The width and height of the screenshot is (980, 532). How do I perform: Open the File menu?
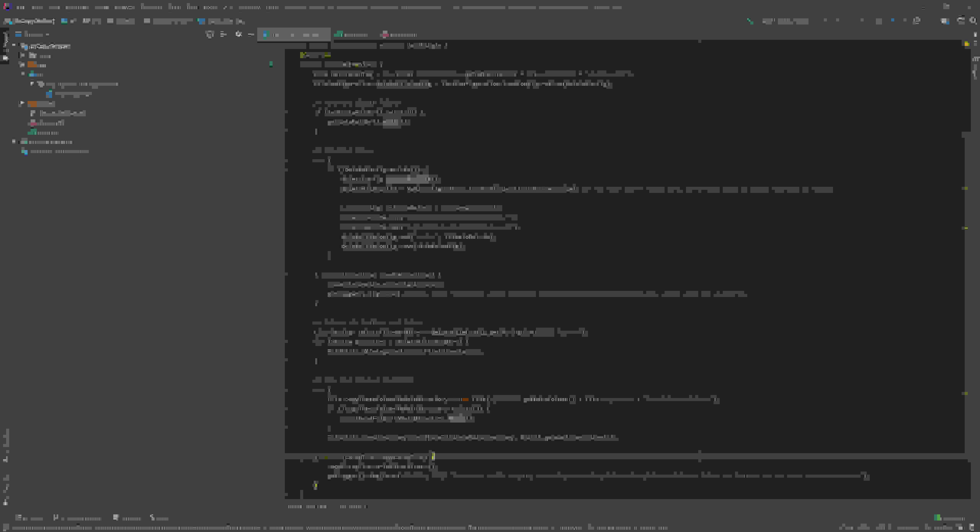point(20,7)
